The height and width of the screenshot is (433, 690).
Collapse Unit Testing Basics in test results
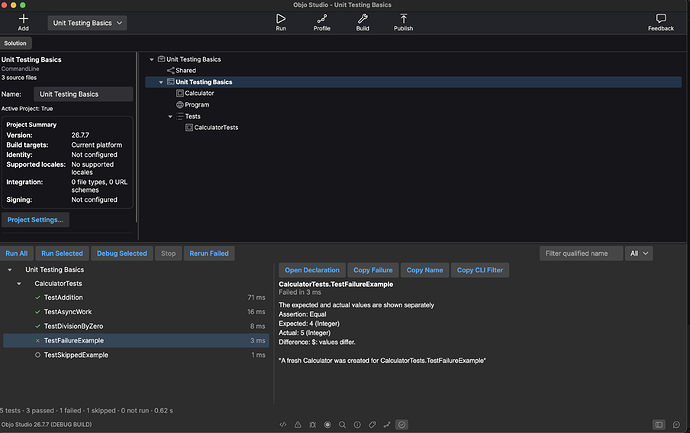pyautogui.click(x=10, y=270)
